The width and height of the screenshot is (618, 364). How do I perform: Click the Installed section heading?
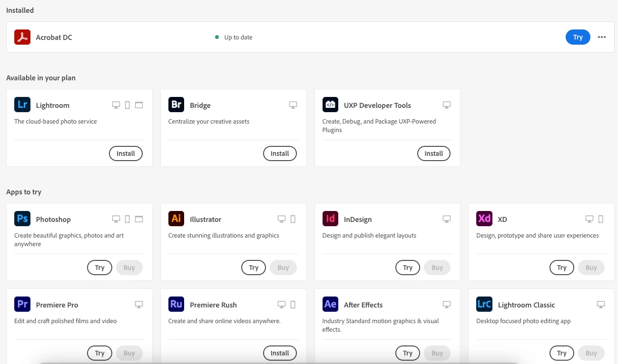[x=20, y=10]
